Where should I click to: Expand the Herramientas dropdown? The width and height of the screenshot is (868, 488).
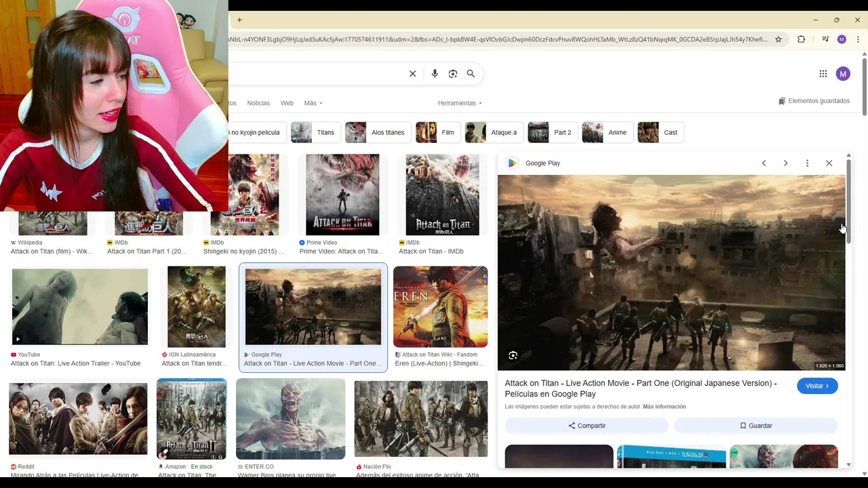460,103
